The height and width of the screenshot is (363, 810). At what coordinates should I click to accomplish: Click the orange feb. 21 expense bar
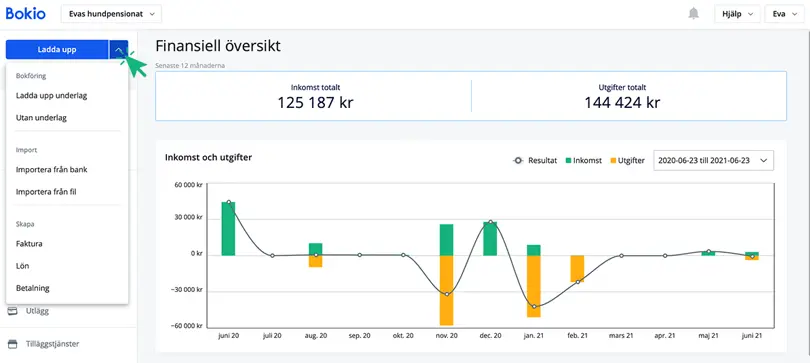[x=578, y=269]
